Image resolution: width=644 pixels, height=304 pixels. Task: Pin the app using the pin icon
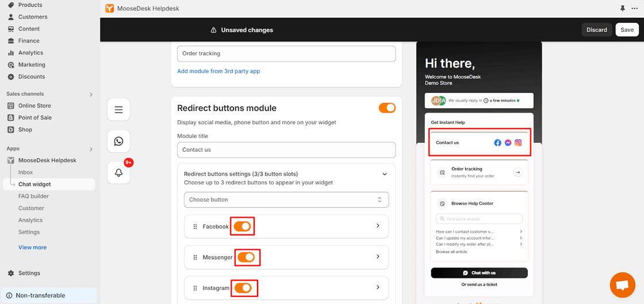(x=623, y=8)
